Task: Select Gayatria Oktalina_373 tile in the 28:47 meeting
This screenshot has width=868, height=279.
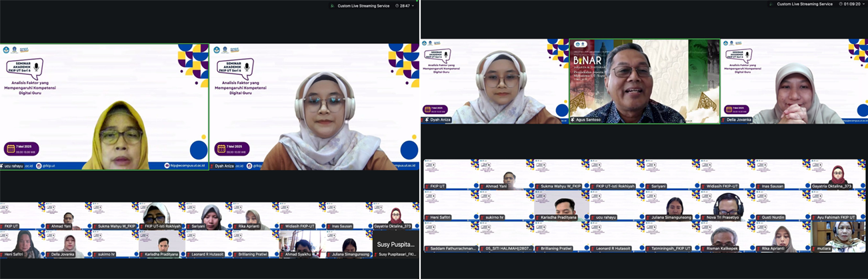Action: [x=396, y=216]
